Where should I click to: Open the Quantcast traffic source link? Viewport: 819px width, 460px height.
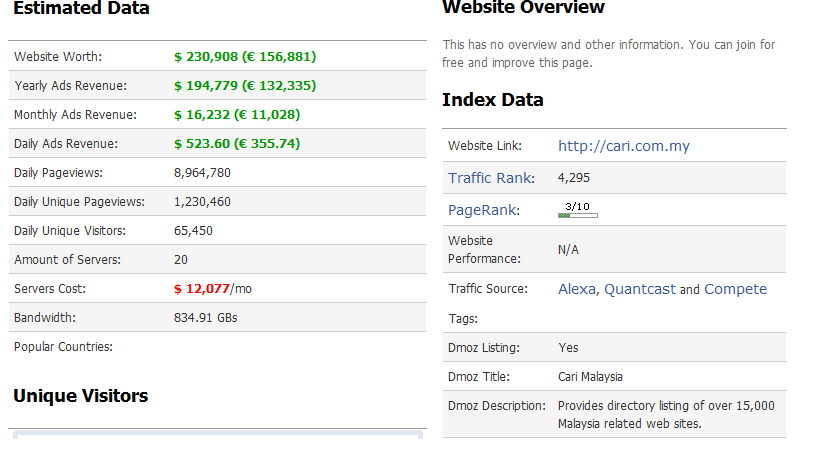tap(640, 289)
